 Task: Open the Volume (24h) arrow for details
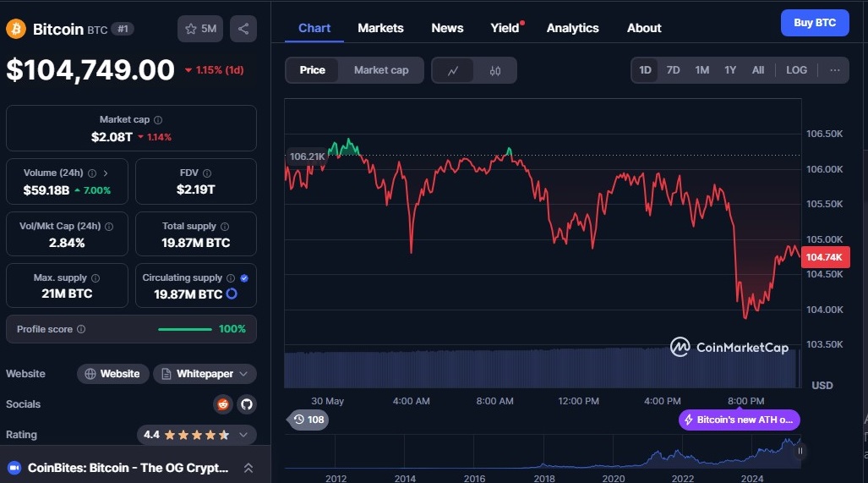(x=105, y=173)
